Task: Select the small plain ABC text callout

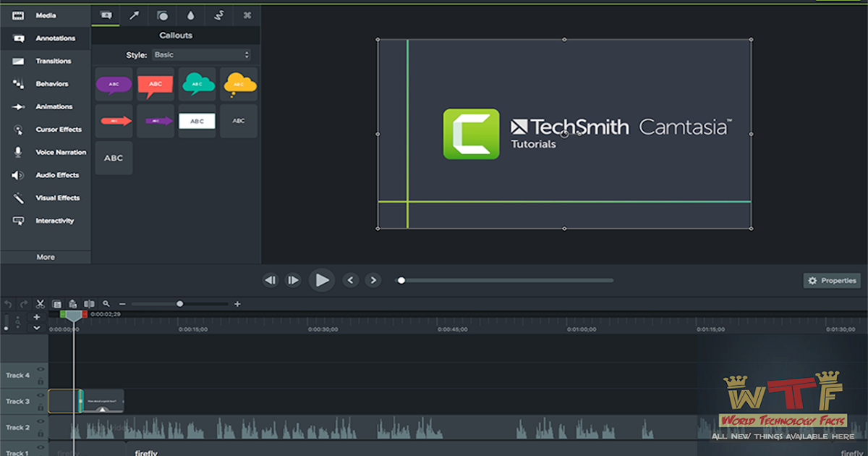Action: pyautogui.click(x=239, y=121)
